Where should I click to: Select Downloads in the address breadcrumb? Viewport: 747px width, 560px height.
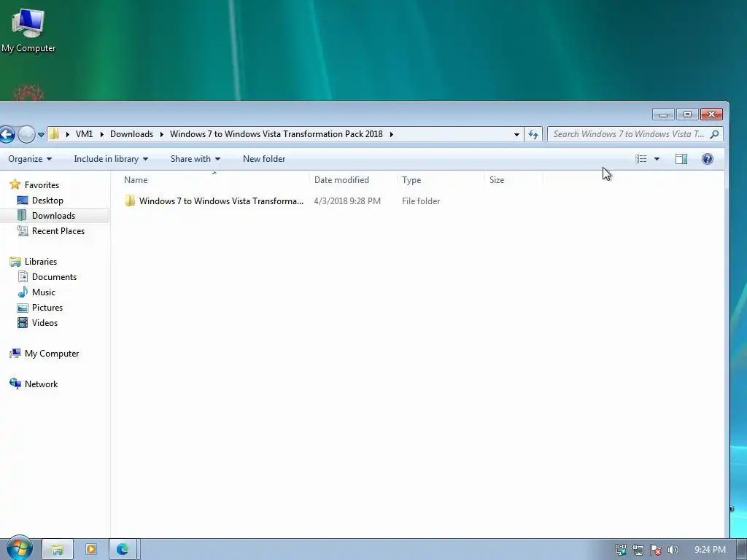click(131, 134)
